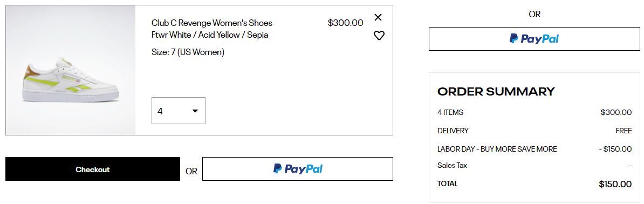Add shoes to wishlist with heart icon
Screen dimensions: 644x204
[379, 36]
